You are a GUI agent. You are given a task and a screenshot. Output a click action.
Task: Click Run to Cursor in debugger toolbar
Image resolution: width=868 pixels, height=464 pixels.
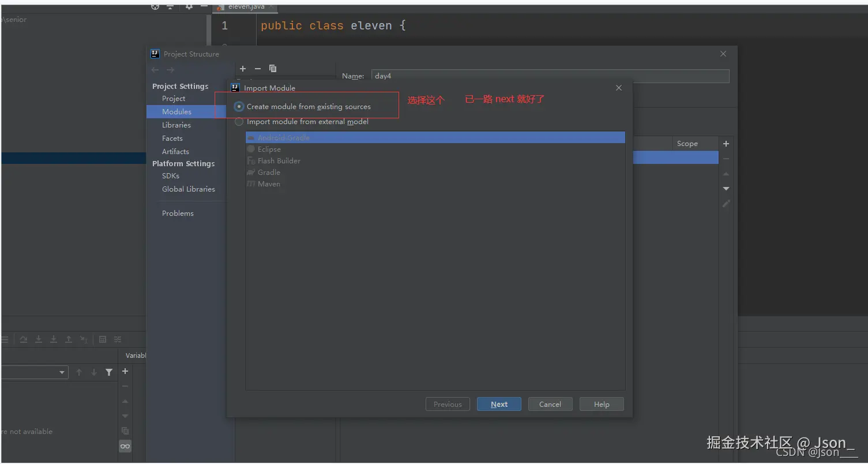[84, 339]
